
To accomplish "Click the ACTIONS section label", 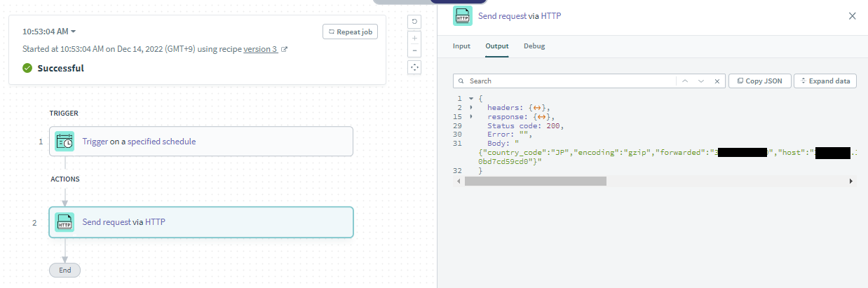I will point(65,179).
